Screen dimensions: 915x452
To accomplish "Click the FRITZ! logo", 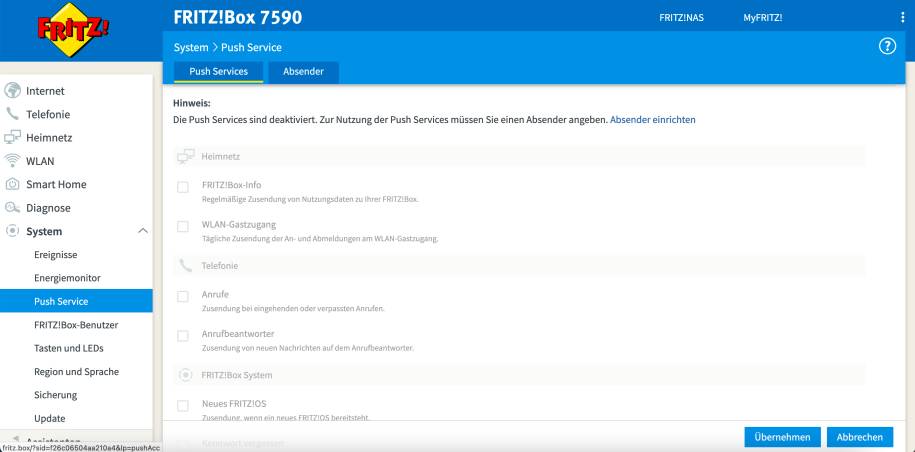I will (x=73, y=30).
